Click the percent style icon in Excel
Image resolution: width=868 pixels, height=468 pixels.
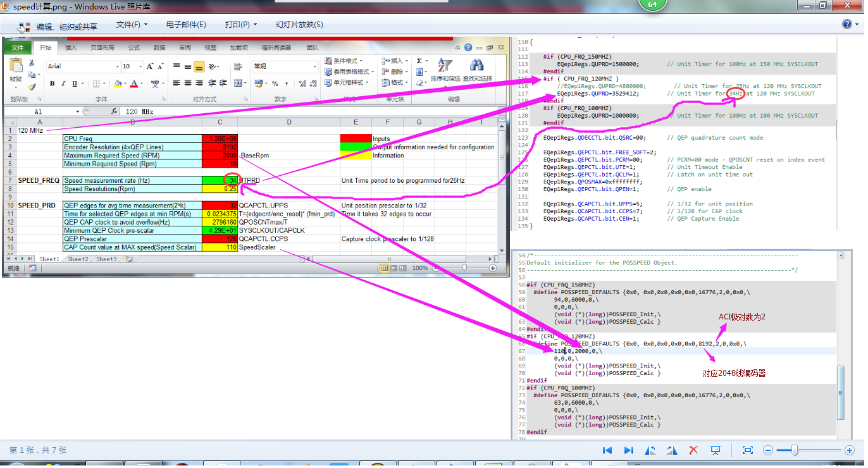point(275,83)
